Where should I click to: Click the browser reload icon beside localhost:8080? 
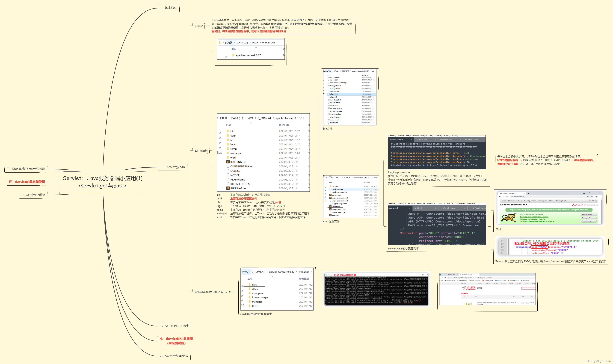[507, 197]
